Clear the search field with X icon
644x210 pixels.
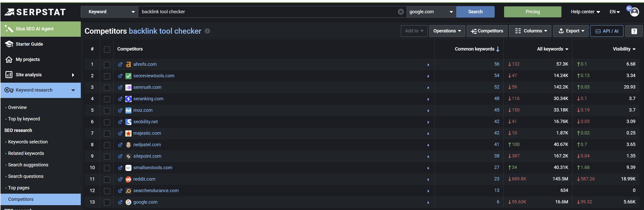tap(401, 12)
